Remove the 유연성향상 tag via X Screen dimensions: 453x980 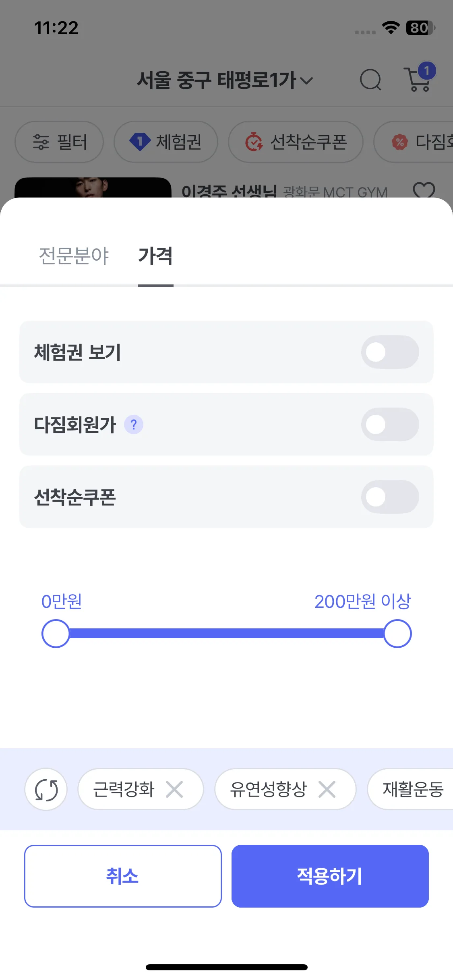(x=327, y=789)
